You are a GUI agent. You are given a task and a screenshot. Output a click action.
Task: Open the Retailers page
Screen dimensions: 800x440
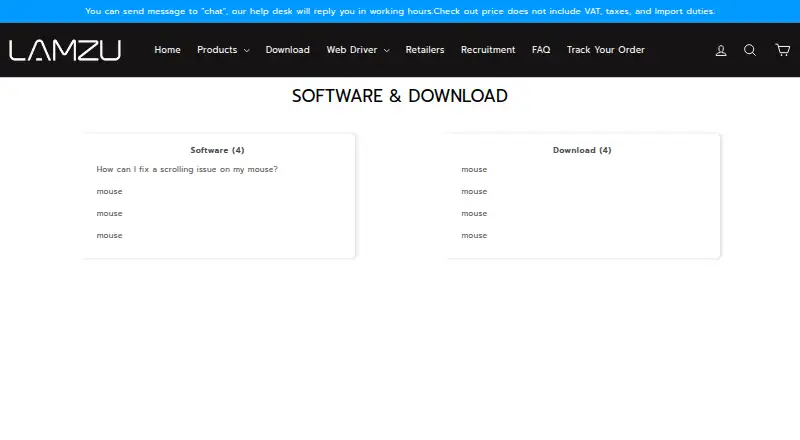click(424, 50)
